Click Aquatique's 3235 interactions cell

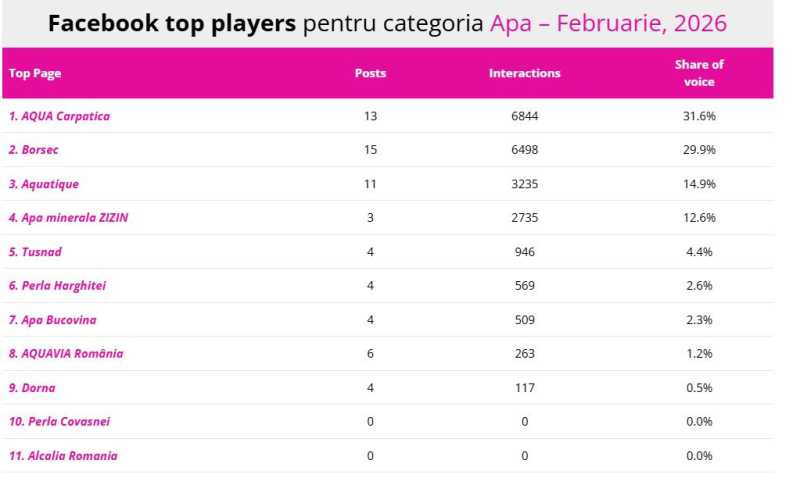[x=524, y=184]
